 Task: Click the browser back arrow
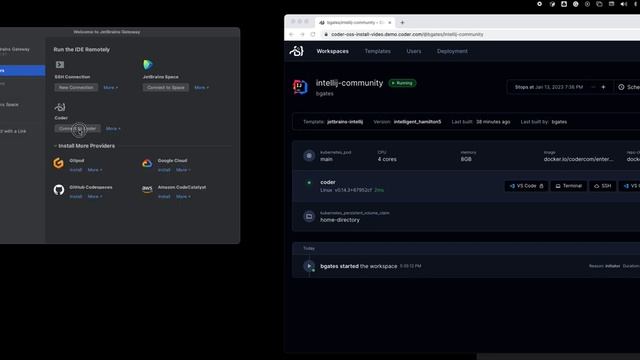pos(291,34)
